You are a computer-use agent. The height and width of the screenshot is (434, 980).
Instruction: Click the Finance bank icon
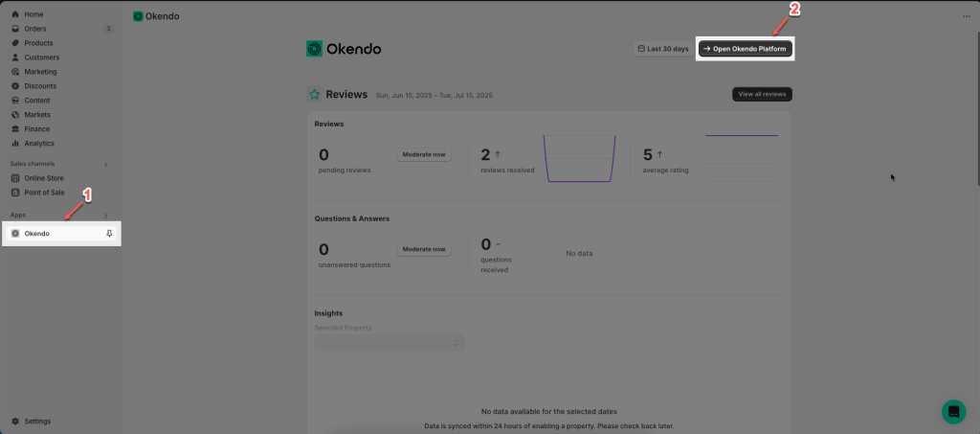tap(15, 128)
